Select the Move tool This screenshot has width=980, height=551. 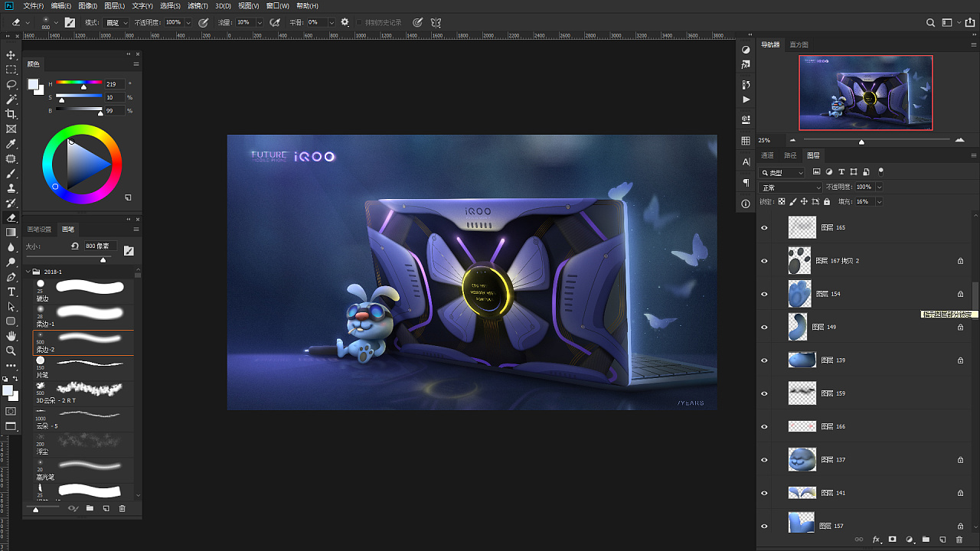(x=11, y=55)
